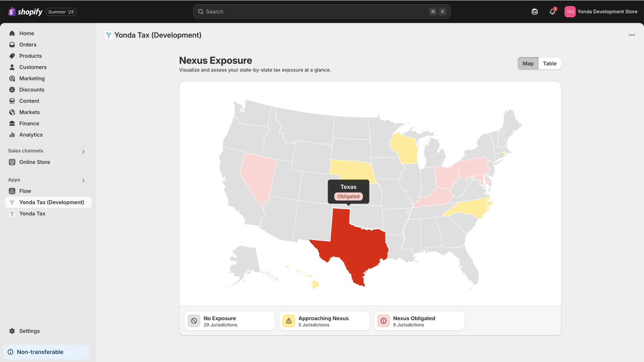Screen dimensions: 644x362
Task: Click the Customers person icon
Action: coord(12,67)
